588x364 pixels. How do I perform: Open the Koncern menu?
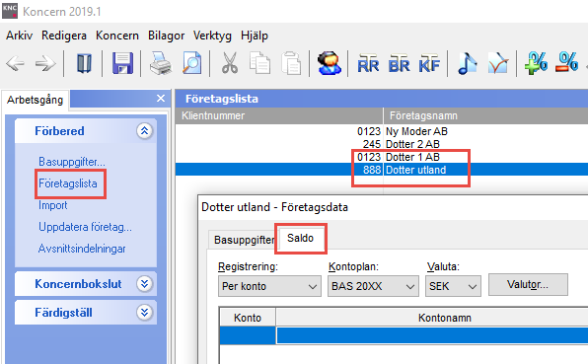click(117, 36)
